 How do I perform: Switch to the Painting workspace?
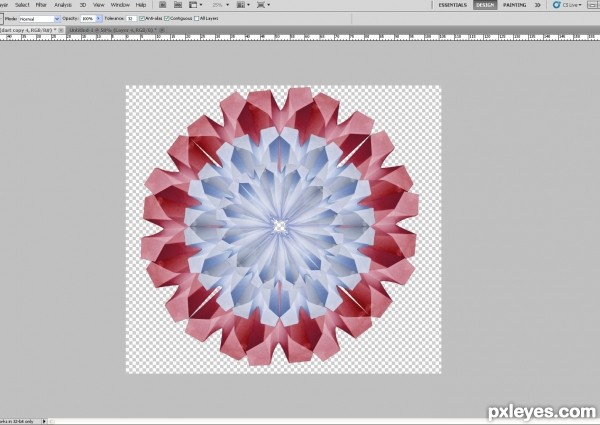(514, 5)
